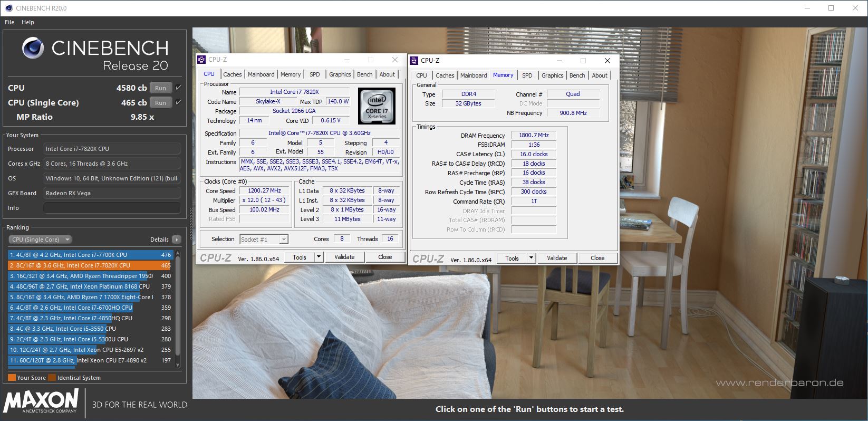Image resolution: width=868 pixels, height=421 pixels.
Task: Click the Close button in the right CPU-Z window
Action: pos(597,258)
